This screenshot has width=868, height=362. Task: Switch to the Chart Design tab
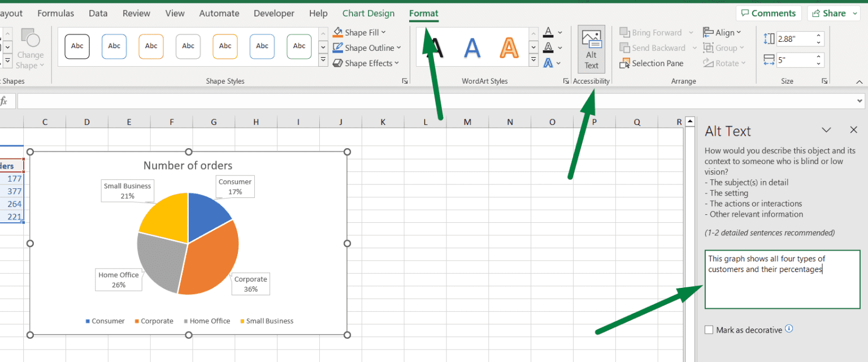pyautogui.click(x=368, y=13)
